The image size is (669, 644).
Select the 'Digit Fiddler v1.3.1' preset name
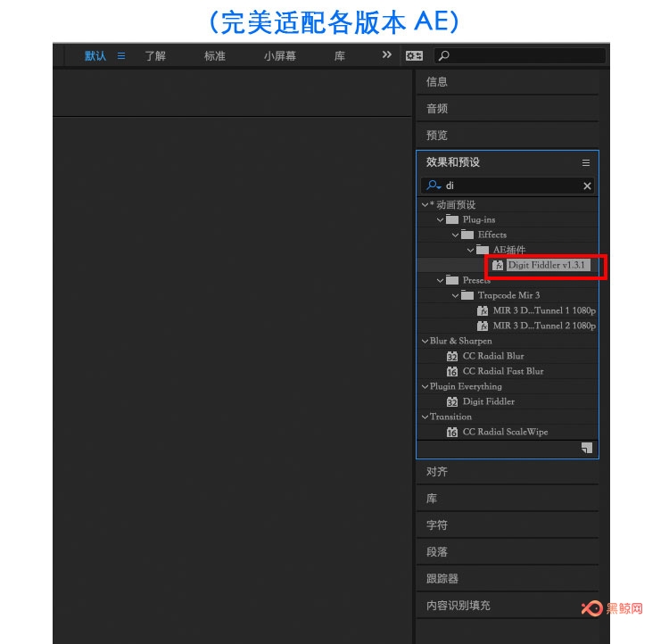[546, 265]
